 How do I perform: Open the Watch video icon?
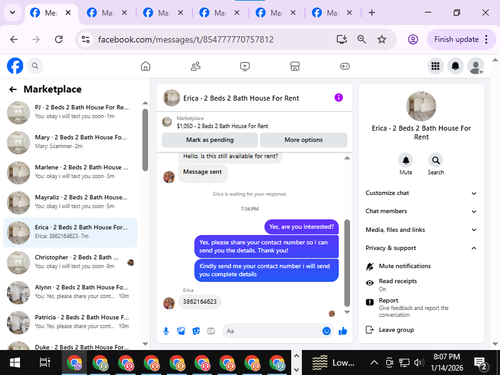tap(245, 66)
